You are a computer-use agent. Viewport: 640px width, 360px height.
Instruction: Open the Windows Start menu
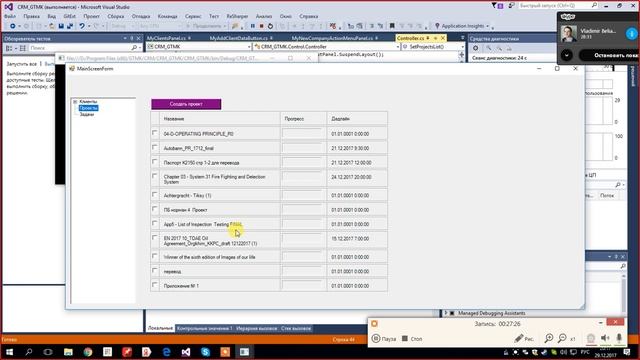pyautogui.click(x=9, y=352)
